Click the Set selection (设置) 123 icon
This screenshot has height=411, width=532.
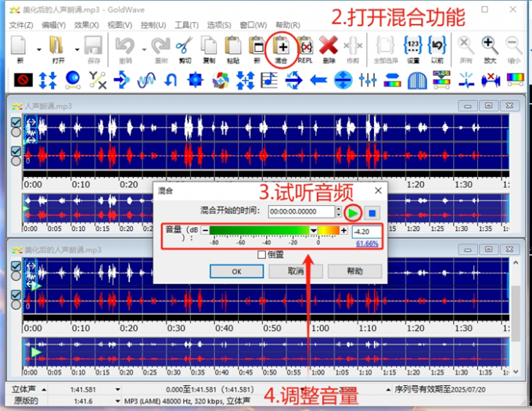point(413,45)
